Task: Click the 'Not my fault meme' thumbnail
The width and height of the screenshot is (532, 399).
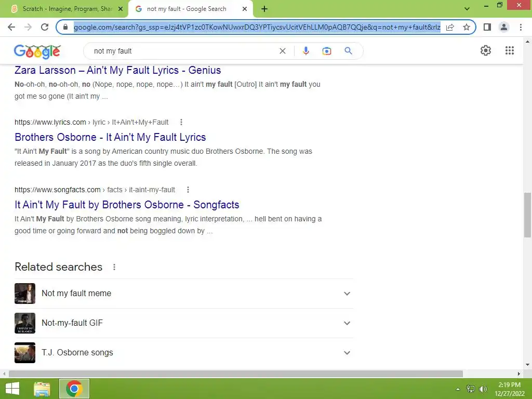Action: coord(25,294)
